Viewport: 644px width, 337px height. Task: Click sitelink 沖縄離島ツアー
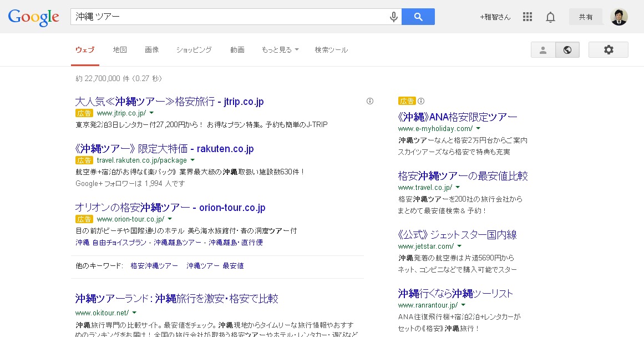(178, 243)
